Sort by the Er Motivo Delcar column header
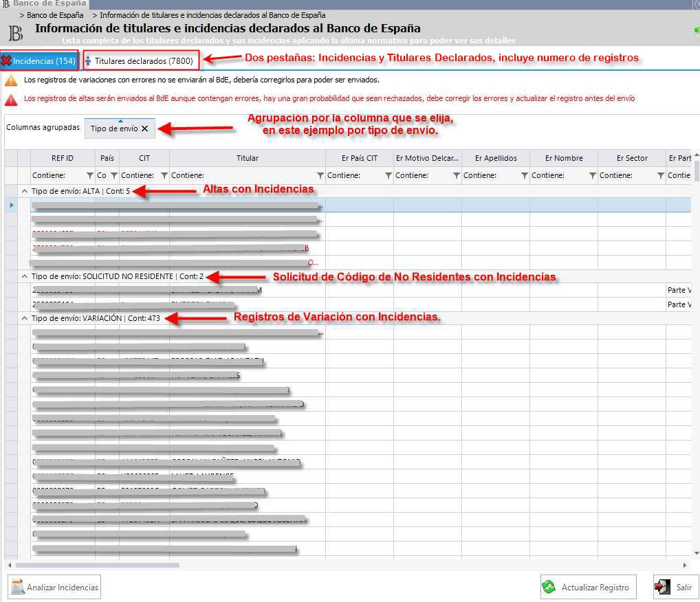This screenshot has width=700, height=602. [427, 158]
